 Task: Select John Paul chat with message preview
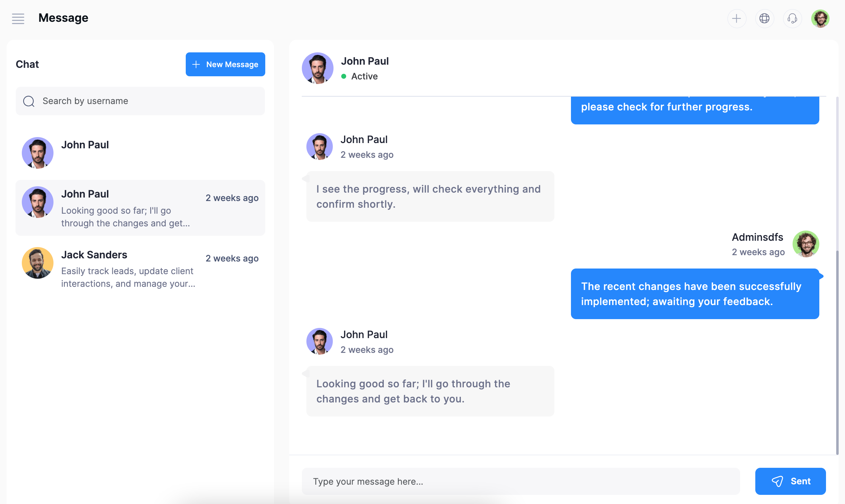[140, 208]
